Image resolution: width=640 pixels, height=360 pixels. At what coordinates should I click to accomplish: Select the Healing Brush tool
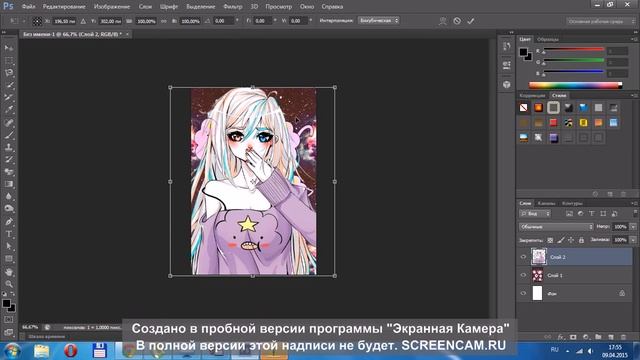(9, 122)
